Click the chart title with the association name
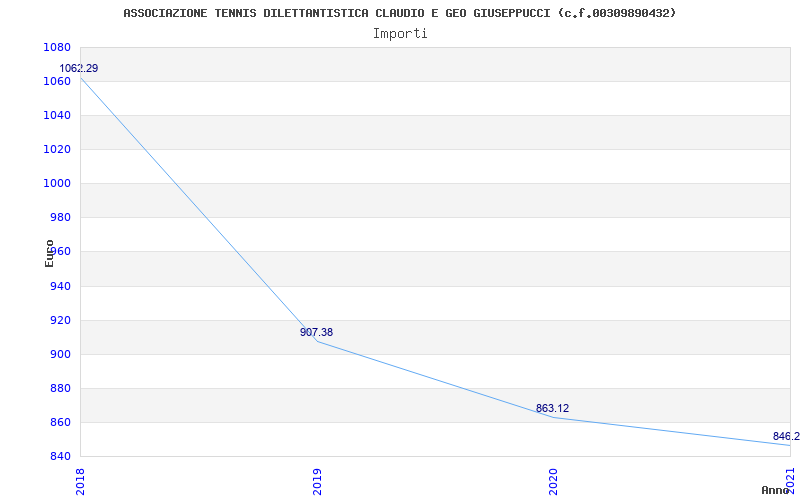The width and height of the screenshot is (800, 500). (399, 13)
